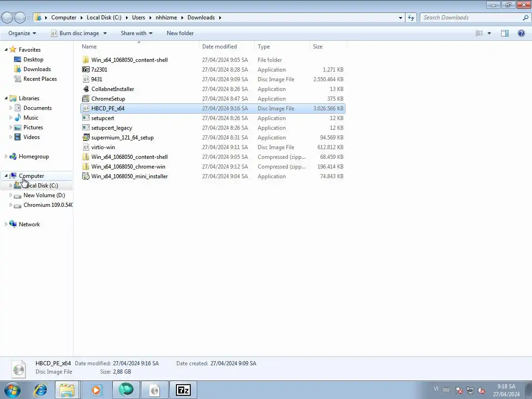Select the Win_x64_1068050_content-shell folder icon
This screenshot has height=399, width=532.
click(x=86, y=60)
